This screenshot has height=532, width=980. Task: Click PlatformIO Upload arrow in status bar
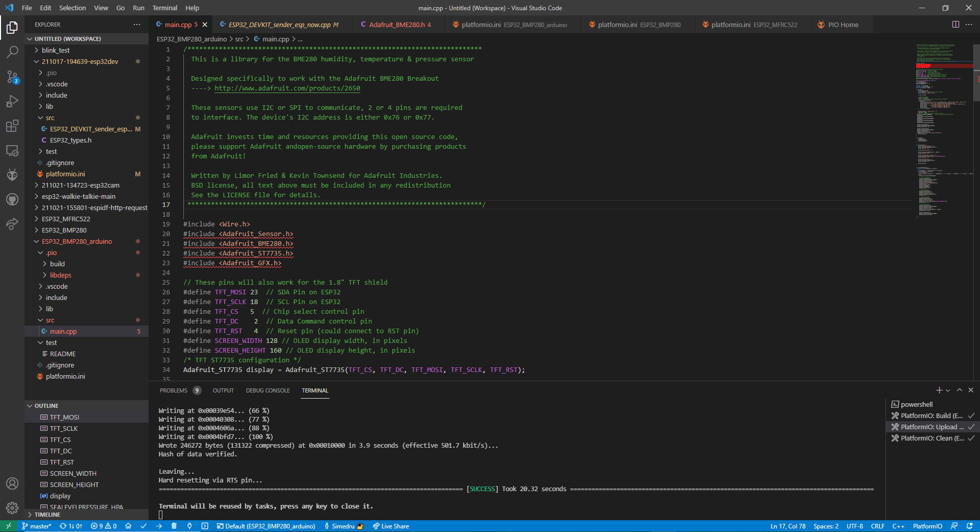coord(159,526)
